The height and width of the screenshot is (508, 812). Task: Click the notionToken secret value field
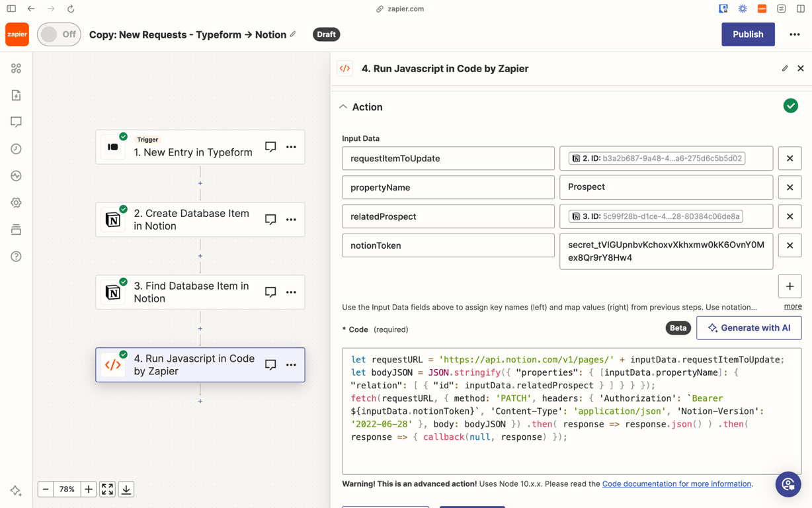pos(666,251)
